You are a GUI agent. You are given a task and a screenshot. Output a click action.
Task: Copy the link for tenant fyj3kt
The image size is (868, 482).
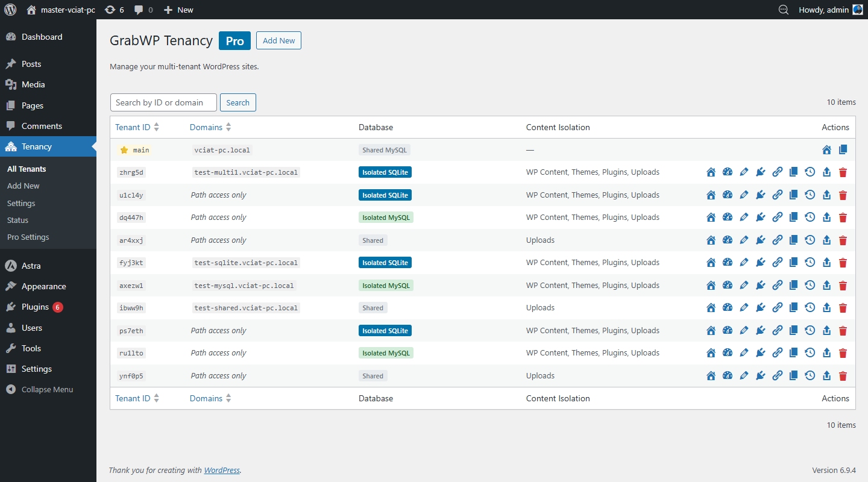tap(777, 262)
